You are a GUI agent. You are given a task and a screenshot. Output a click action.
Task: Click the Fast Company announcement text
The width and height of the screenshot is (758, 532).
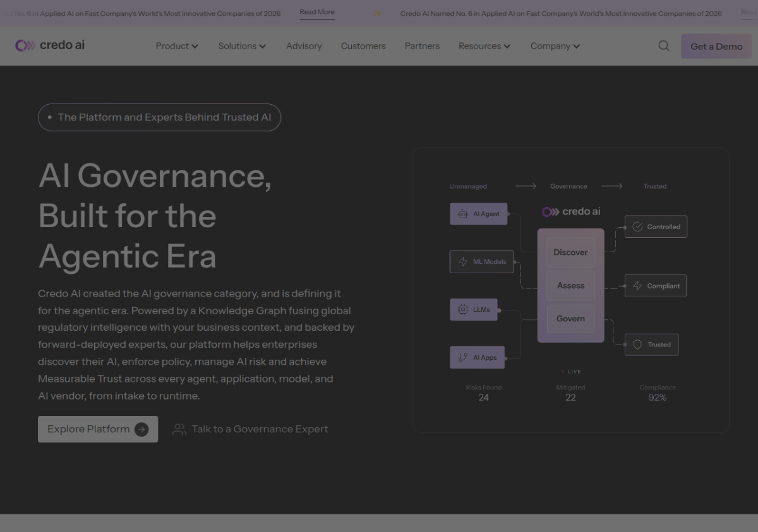(x=561, y=13)
